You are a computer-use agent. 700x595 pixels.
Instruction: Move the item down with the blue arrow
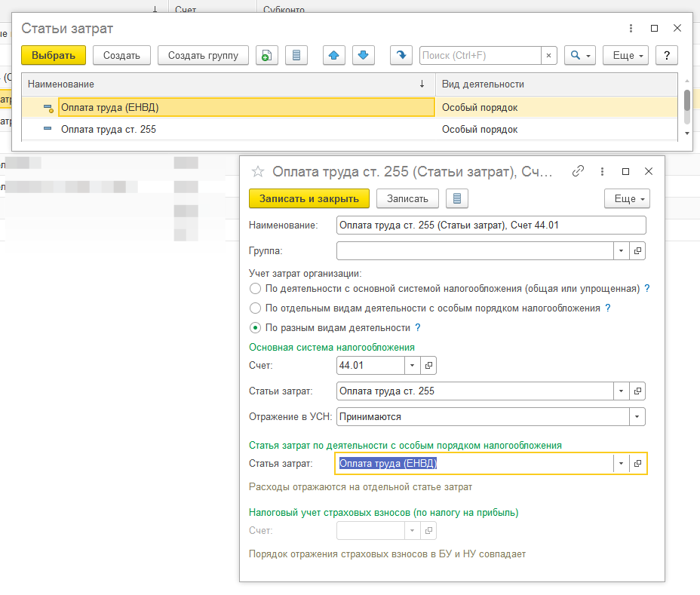pos(364,55)
